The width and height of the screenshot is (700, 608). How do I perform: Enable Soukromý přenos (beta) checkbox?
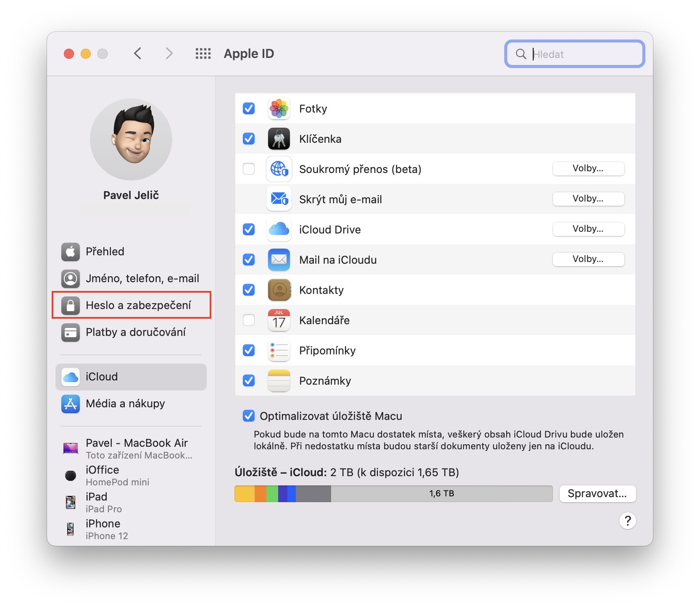[x=249, y=169]
